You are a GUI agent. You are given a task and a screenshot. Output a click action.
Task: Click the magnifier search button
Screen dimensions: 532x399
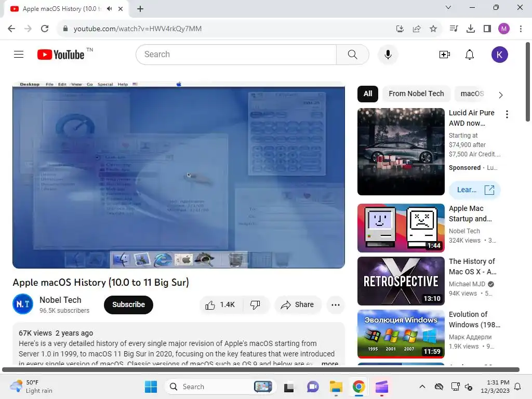point(353,54)
